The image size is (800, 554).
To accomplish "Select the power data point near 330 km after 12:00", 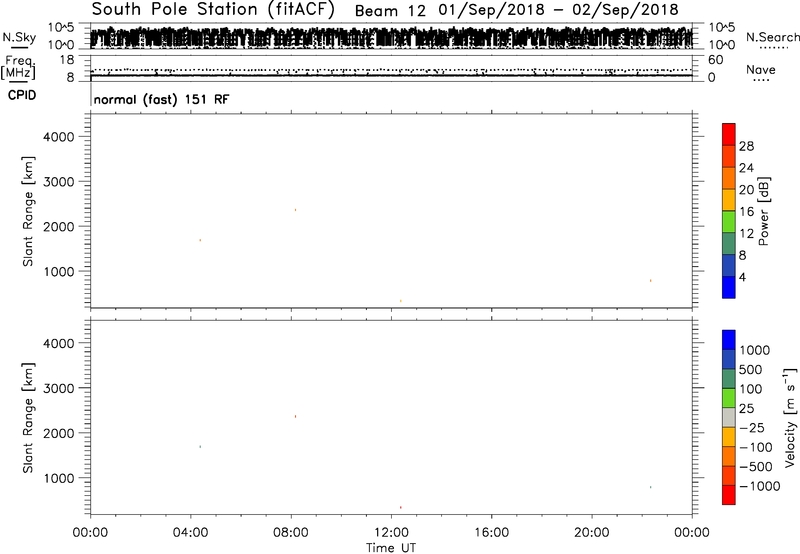I will 401,301.
